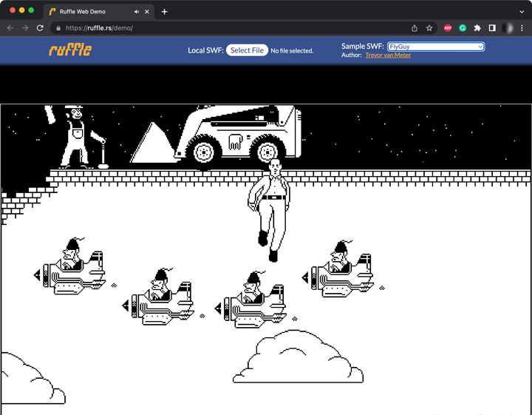Click the macOS green fullscreen button
The width and height of the screenshot is (532, 415).
(x=31, y=10)
